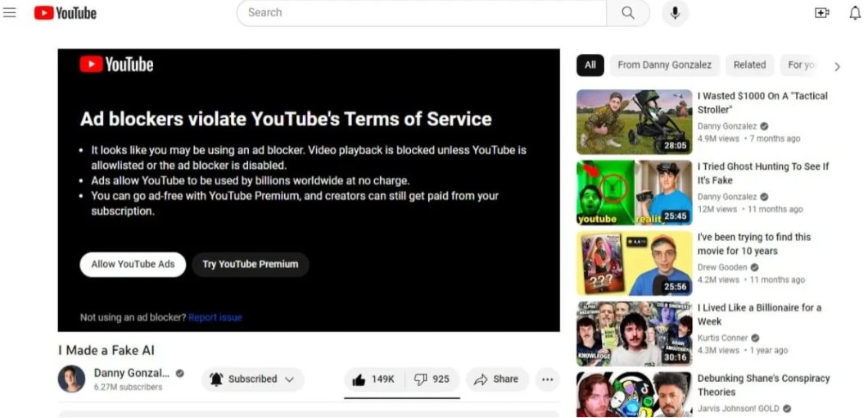Screen dimensions: 868x418
Task: Like the video with 149K thumbs up
Action: (x=373, y=379)
